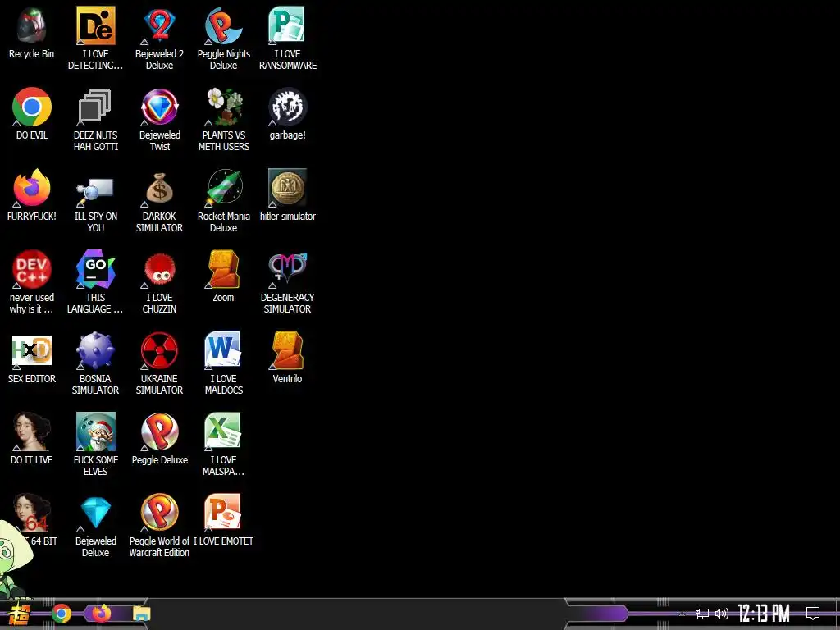Open the Start menu button on the taskbar
This screenshot has width=840, height=630.
click(18, 614)
